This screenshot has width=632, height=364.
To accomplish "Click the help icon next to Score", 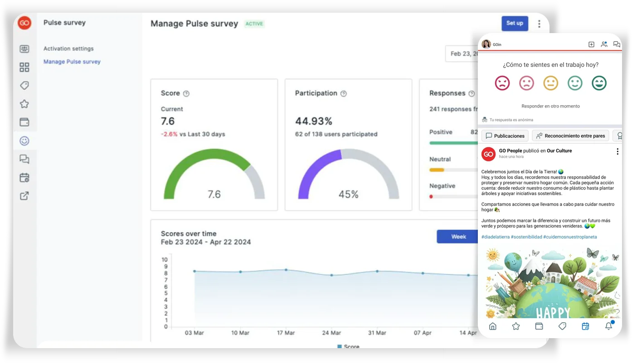I will point(186,93).
